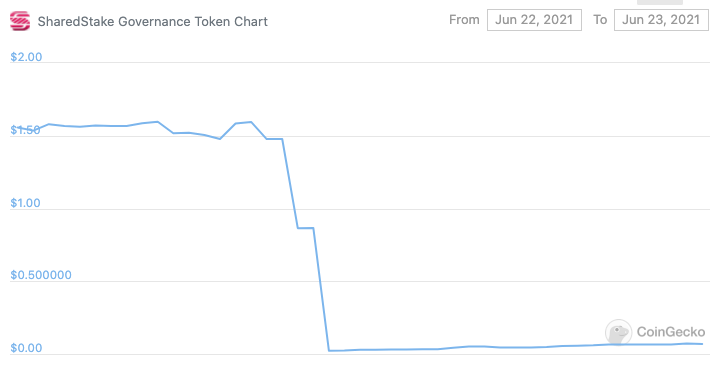Select the $0.00 price axis label
Image resolution: width=727 pixels, height=374 pixels.
26,348
